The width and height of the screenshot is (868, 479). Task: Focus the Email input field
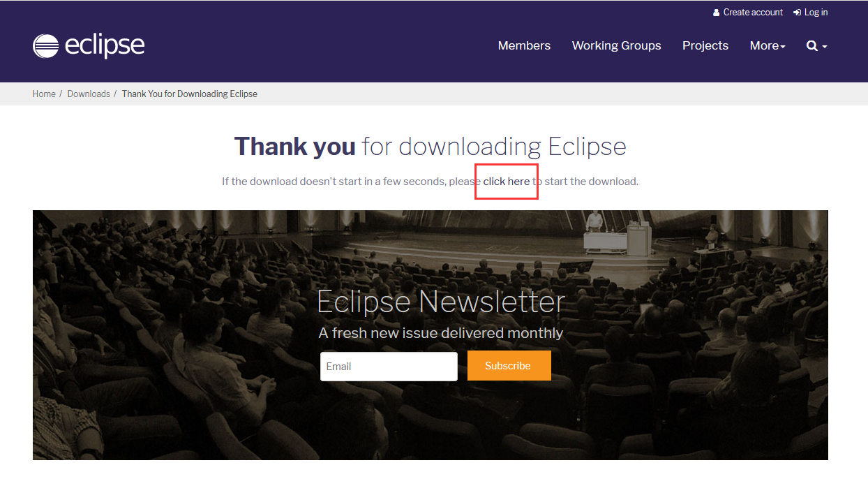(x=389, y=367)
